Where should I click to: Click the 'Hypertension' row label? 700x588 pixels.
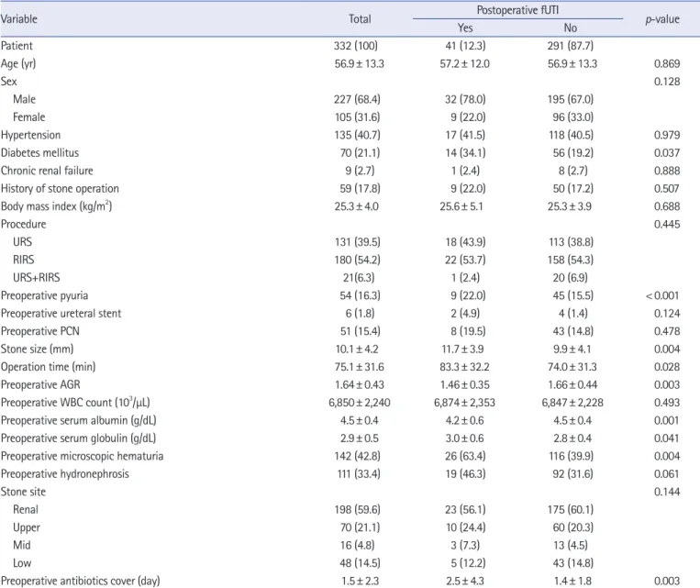click(31, 135)
